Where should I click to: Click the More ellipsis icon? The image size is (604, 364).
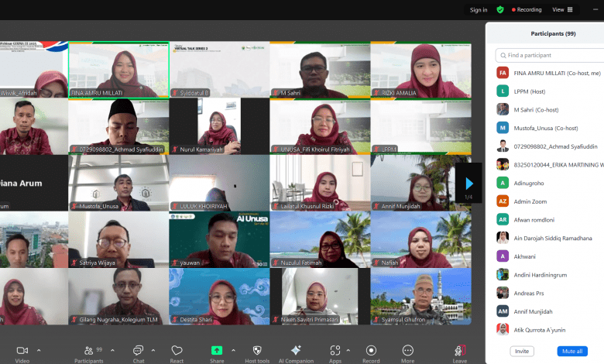(x=407, y=351)
